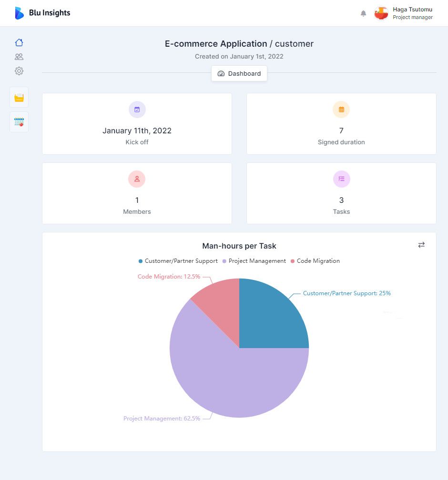Viewport: 448px width, 480px height.
Task: Click the Members label
Action: pos(137,212)
